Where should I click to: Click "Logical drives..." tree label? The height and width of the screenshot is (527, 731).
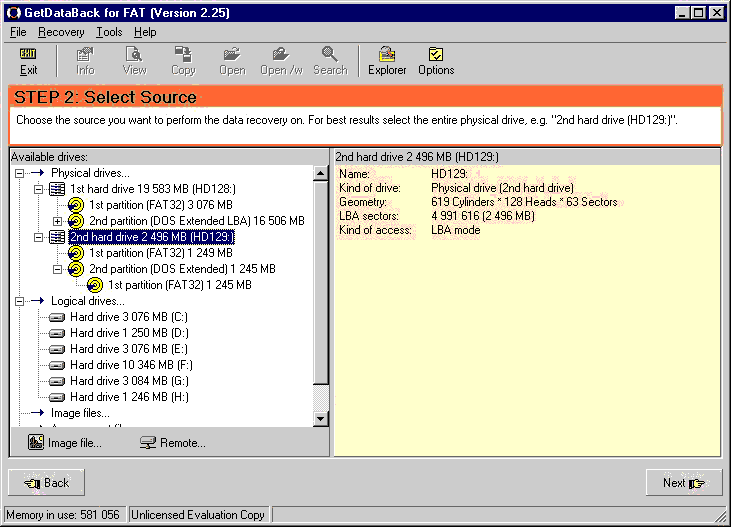click(88, 301)
